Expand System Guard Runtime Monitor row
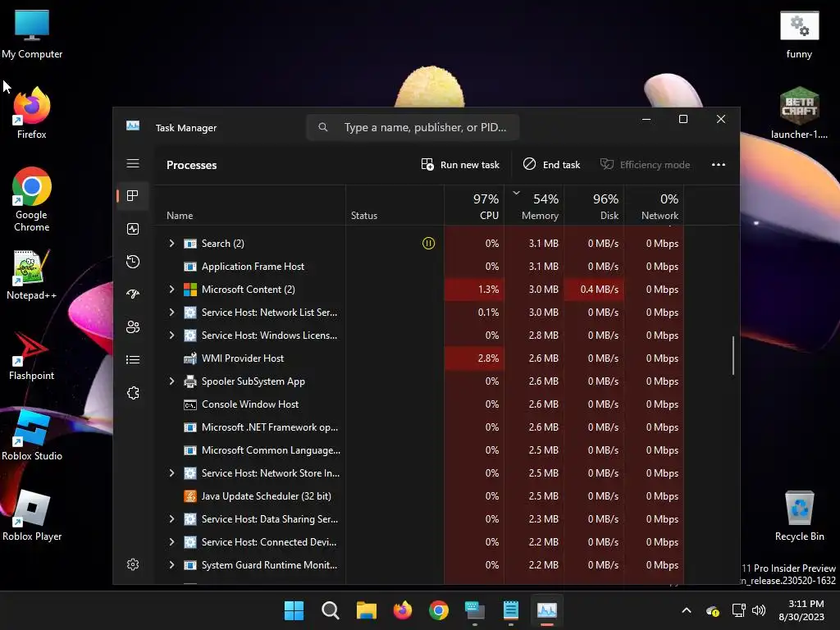Viewport: 840px width, 630px height. click(171, 565)
